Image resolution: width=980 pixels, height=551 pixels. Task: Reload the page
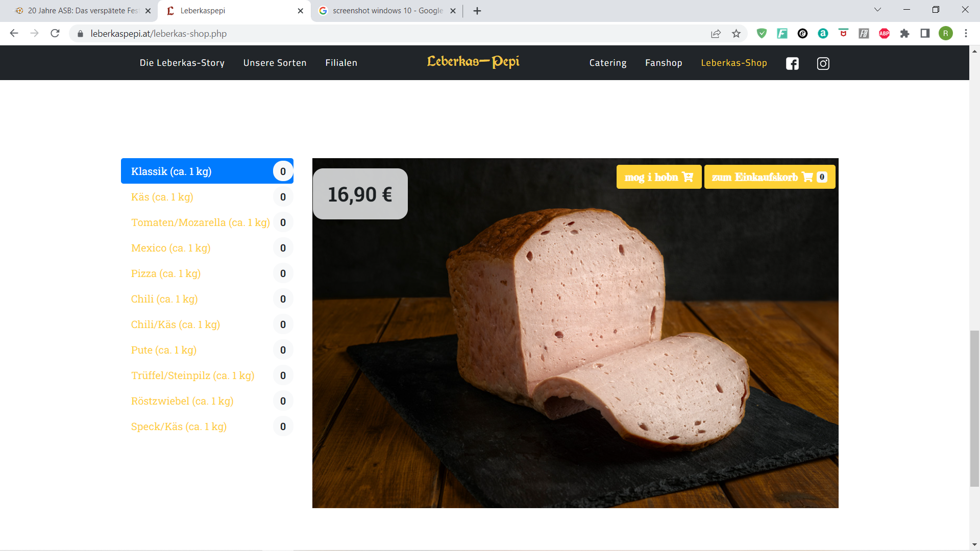(55, 34)
